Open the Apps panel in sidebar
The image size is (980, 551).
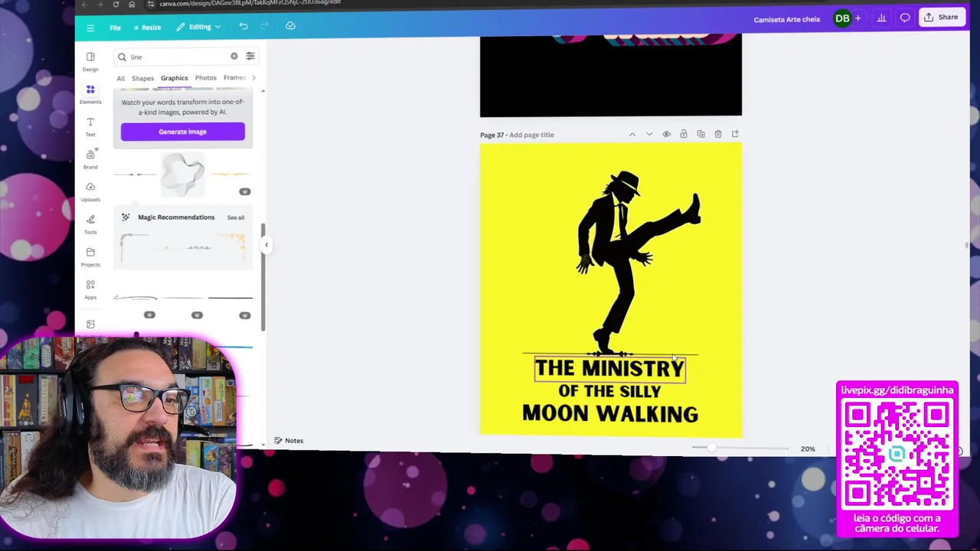coord(90,289)
